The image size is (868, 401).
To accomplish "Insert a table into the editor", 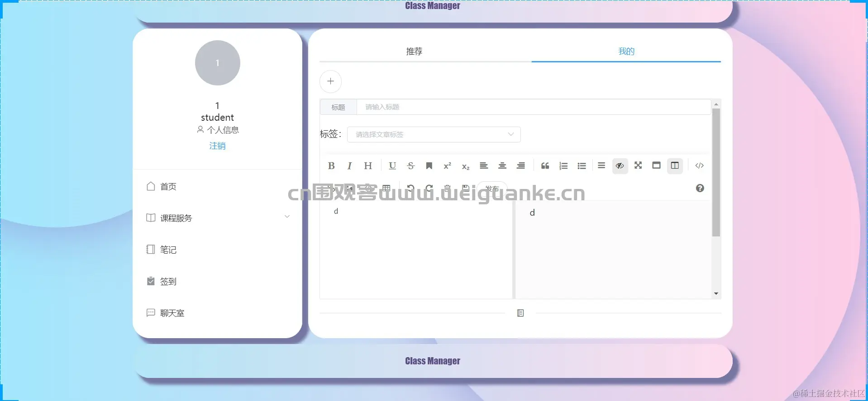I will (x=386, y=188).
